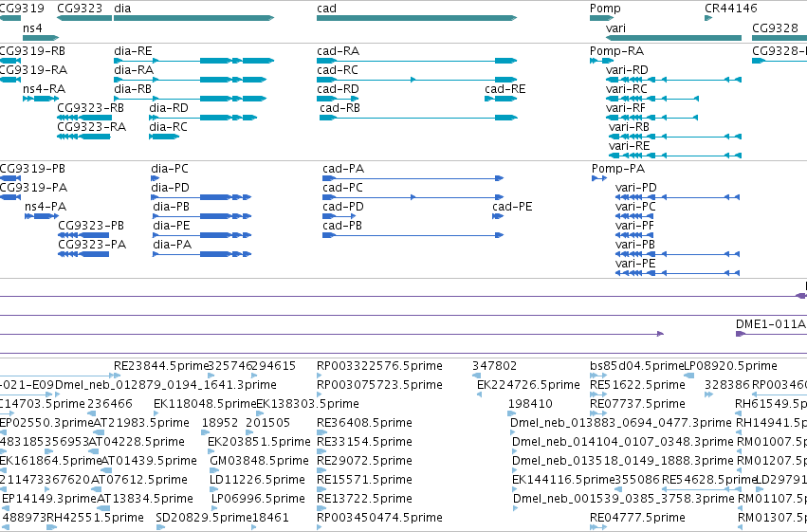Viewport: 807px width, 532px height.
Task: Open the cad-RB transcript label
Action: click(339, 108)
